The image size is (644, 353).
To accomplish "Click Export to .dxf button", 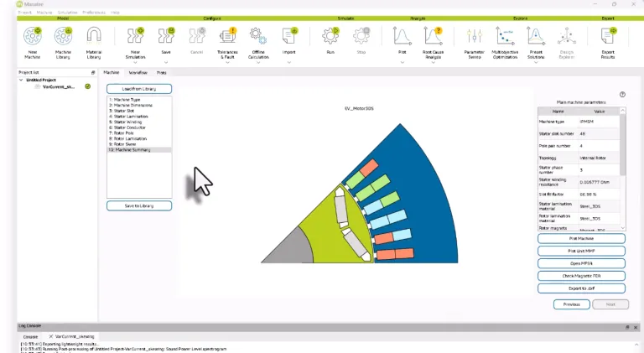I will point(582,288).
